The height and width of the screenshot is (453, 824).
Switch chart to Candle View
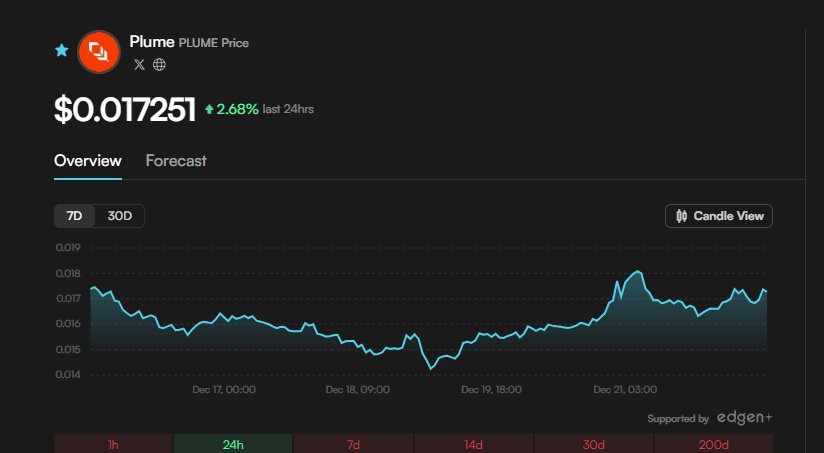pyautogui.click(x=719, y=216)
